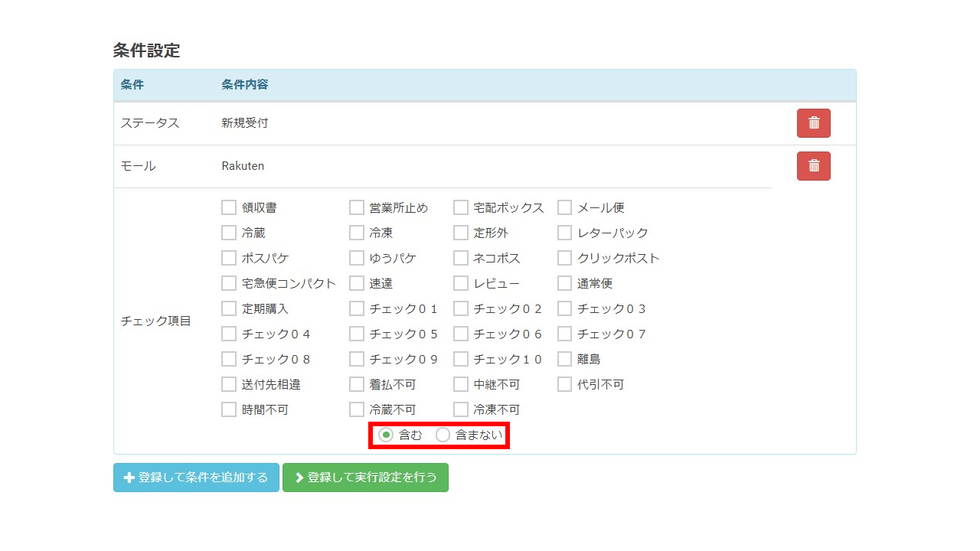Click the 条件設定 heading
This screenshot has height=551, width=980.
(146, 51)
